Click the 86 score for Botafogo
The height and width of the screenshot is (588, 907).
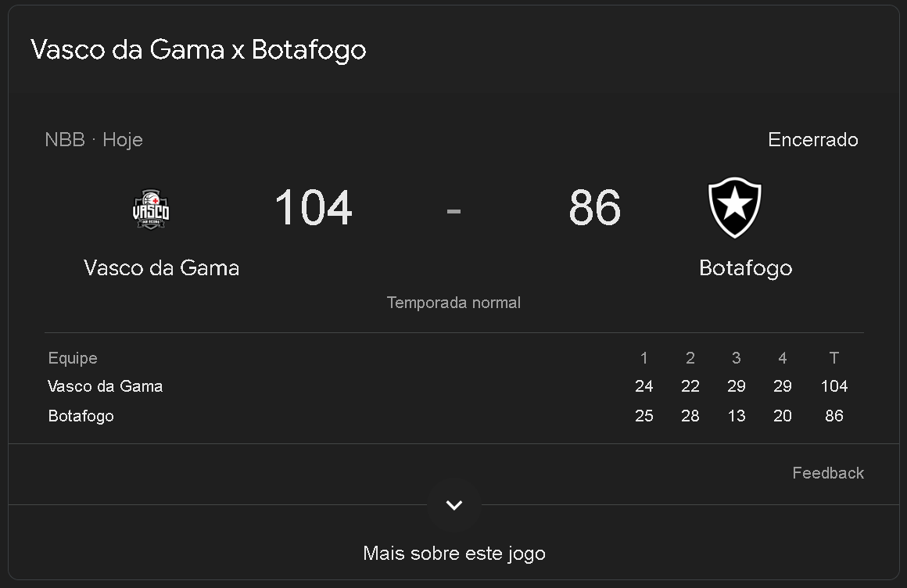[594, 208]
